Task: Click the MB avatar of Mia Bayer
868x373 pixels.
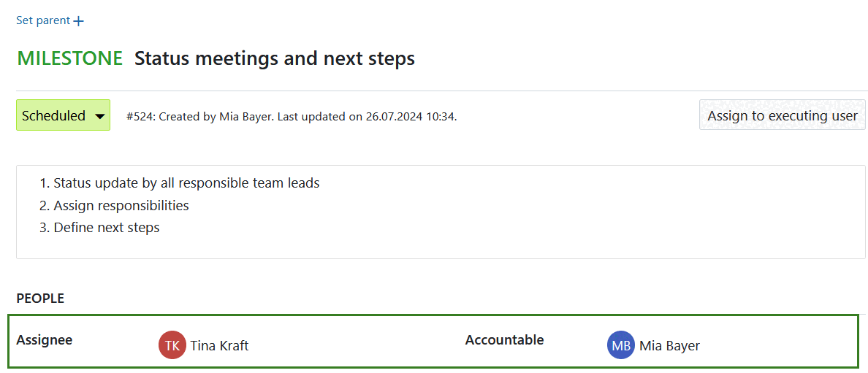Action: coord(621,345)
